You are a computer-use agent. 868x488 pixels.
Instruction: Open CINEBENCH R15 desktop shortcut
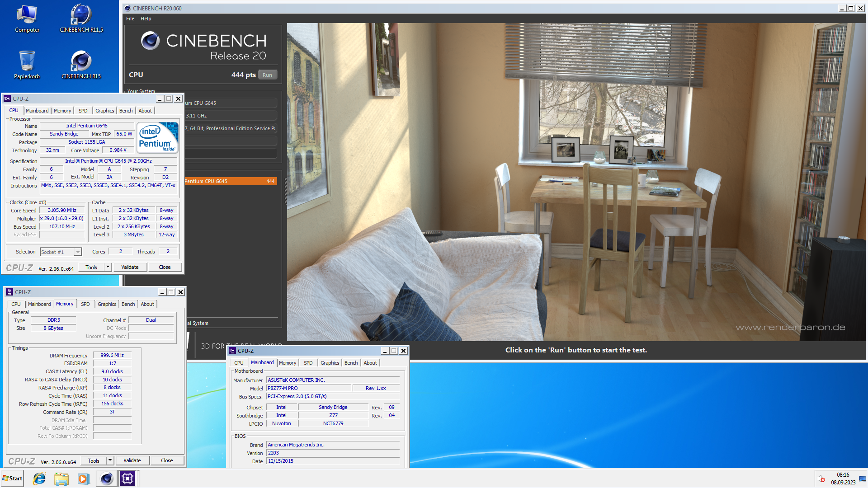tap(81, 65)
